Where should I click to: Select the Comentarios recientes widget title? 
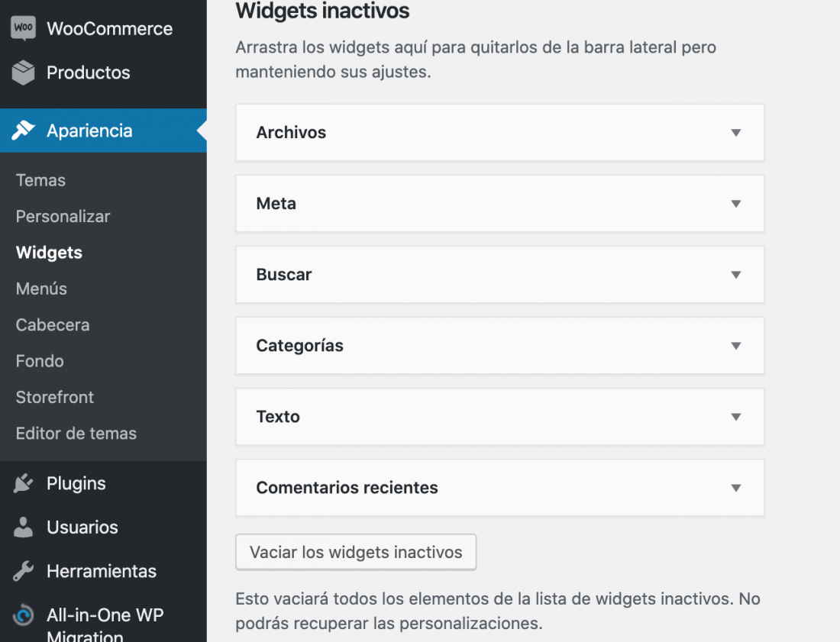[x=347, y=488]
